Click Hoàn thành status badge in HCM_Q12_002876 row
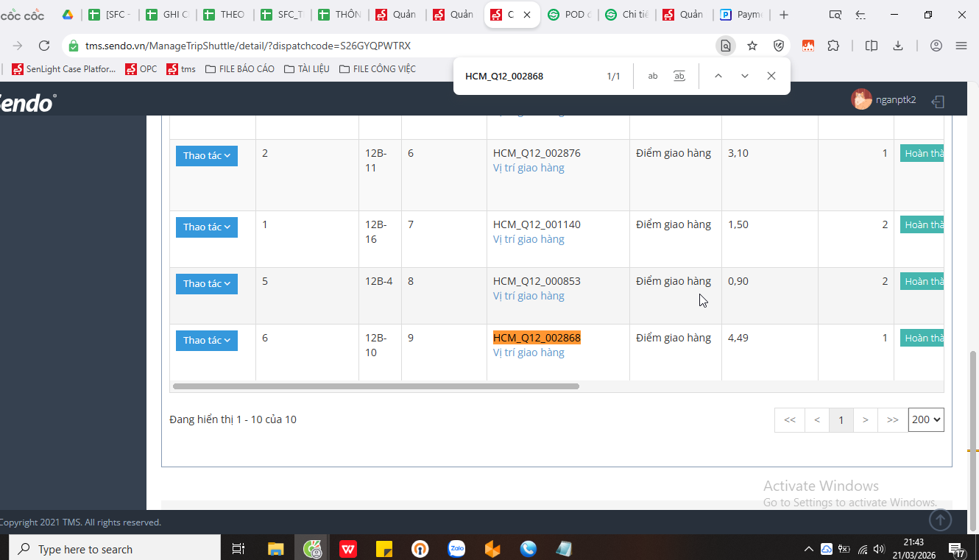Image resolution: width=979 pixels, height=560 pixels. point(922,154)
